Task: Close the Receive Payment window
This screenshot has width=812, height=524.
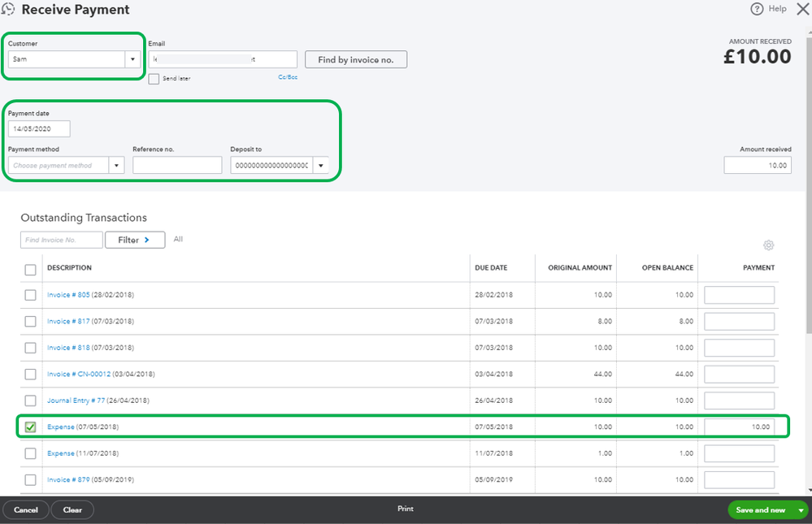Action: [803, 9]
